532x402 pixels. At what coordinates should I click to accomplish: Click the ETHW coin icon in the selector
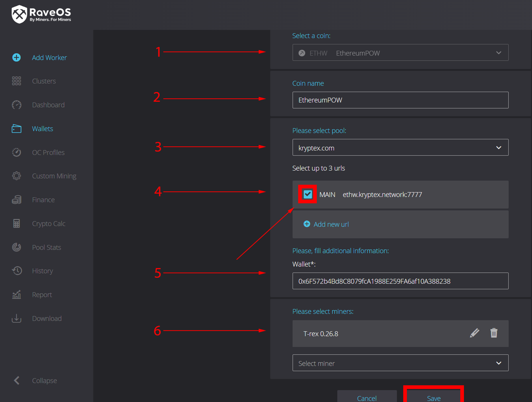[x=302, y=53]
